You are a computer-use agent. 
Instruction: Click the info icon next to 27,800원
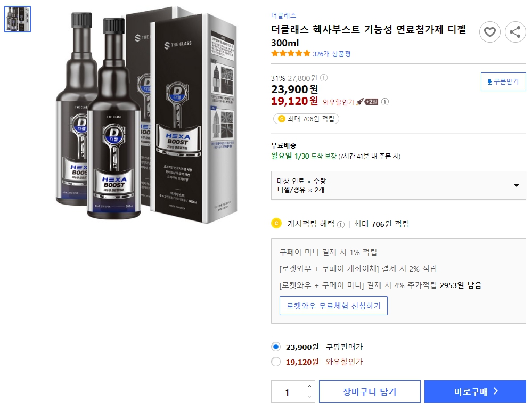(324, 77)
